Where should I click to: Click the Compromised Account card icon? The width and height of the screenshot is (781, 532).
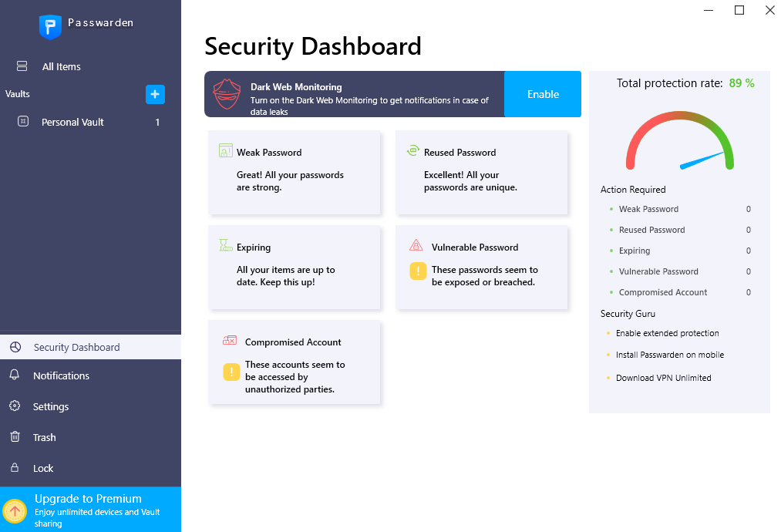click(x=230, y=340)
